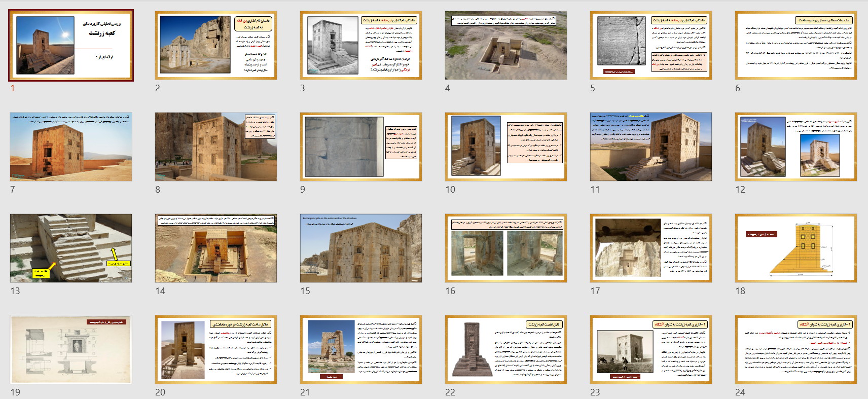Select slide 5 with gray inscription rock
The height and width of the screenshot is (399, 868).
click(x=651, y=45)
